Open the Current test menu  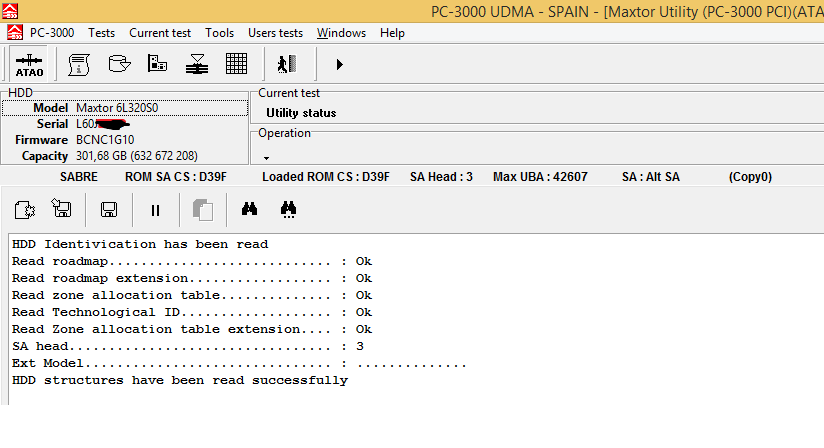(x=160, y=33)
